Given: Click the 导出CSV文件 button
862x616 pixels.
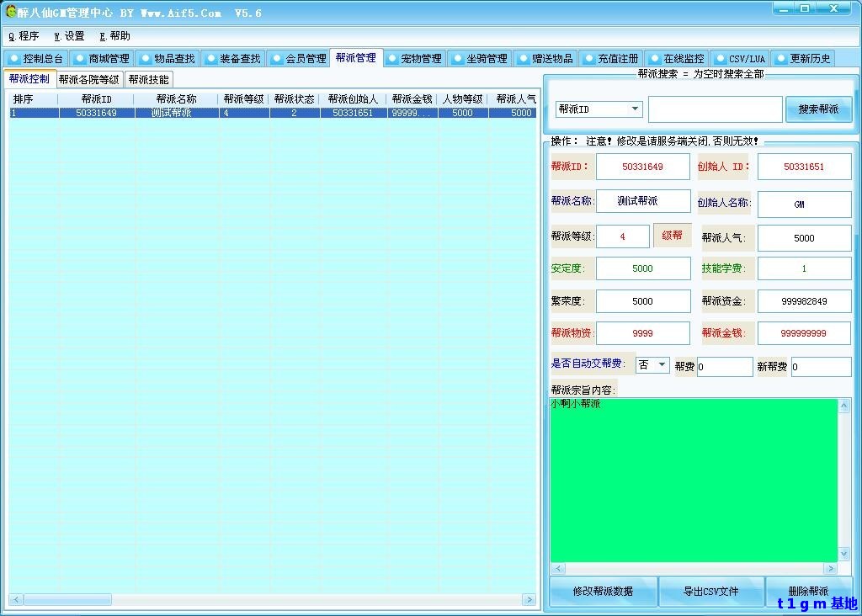Looking at the screenshot, I should [x=711, y=592].
